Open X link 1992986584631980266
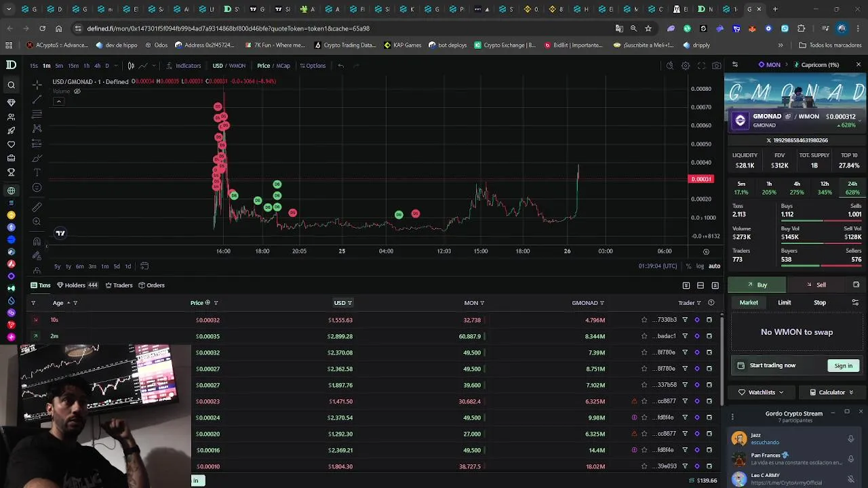868x488 pixels. (797, 140)
